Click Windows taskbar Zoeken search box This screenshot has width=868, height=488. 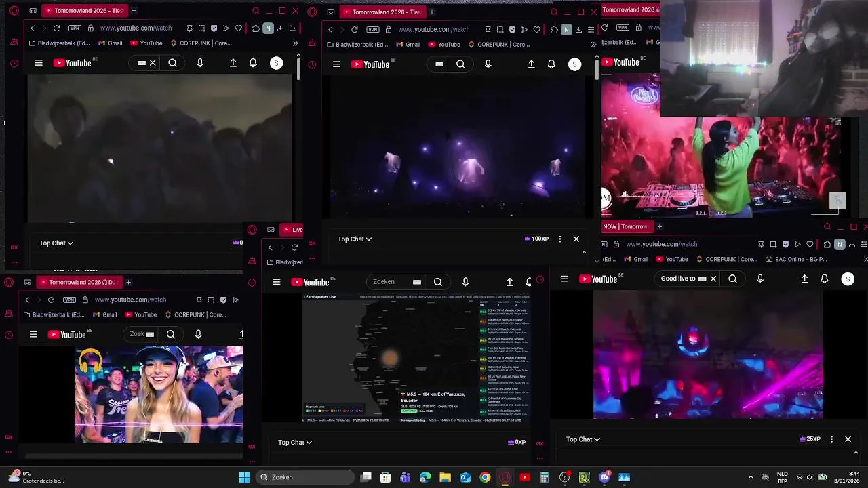point(305,477)
